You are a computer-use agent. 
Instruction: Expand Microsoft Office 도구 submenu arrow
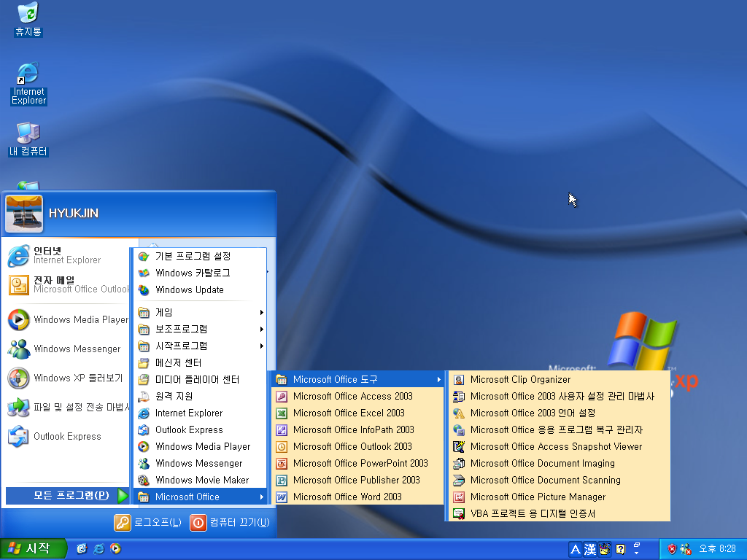click(438, 379)
